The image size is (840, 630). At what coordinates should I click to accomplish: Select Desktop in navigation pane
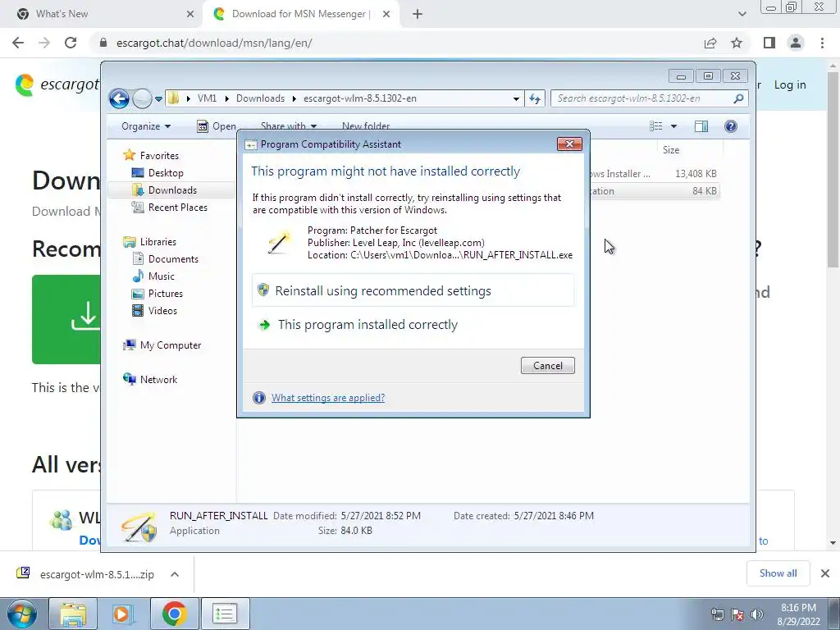[166, 173]
